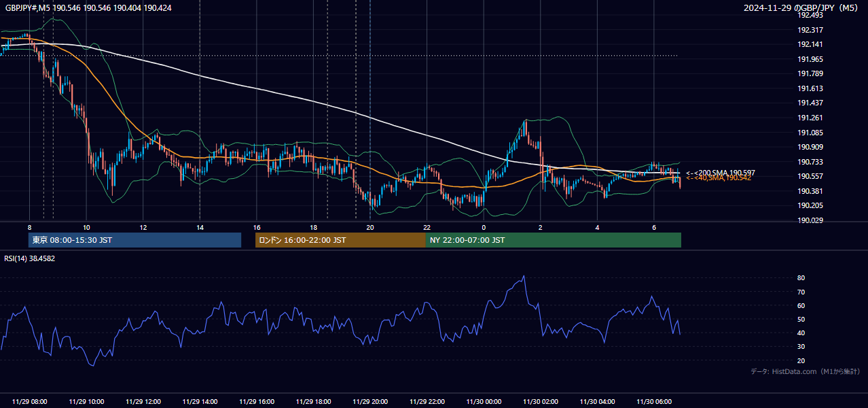This screenshot has height=408, width=868.
Task: Click the 11/29 08:00 bottom time label
Action: click(30, 402)
